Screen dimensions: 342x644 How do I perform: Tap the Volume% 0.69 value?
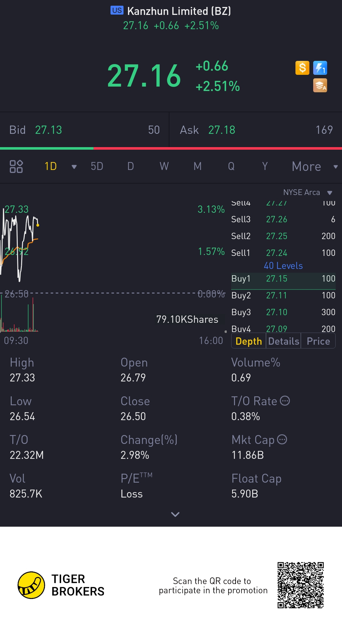pyautogui.click(x=241, y=378)
